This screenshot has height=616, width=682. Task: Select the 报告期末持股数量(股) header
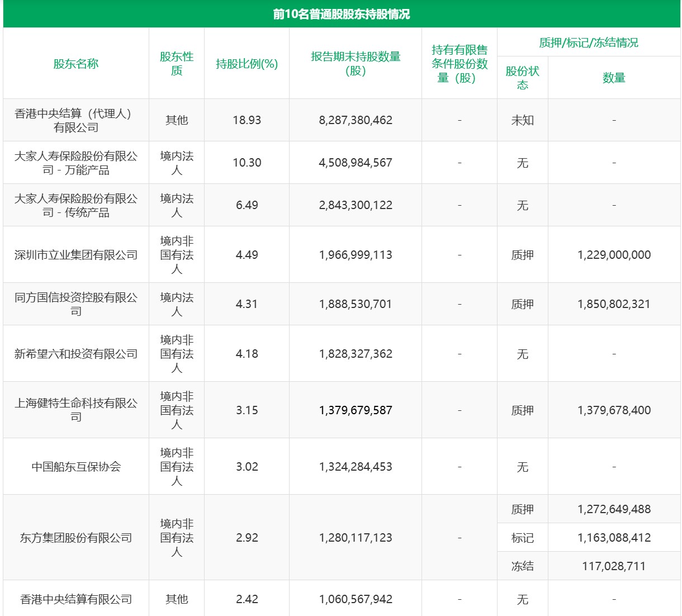coord(356,64)
